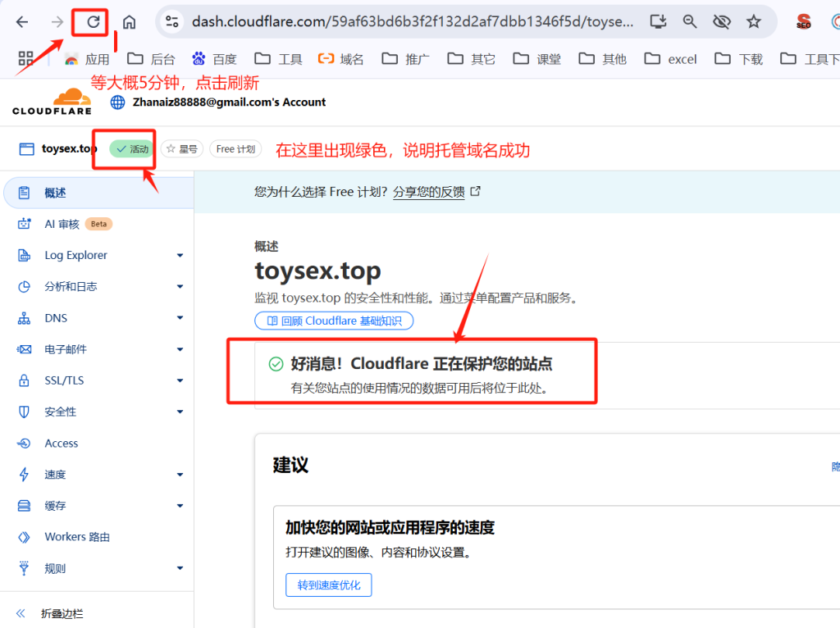
Task: Expand 电子邮件 dropdown arrow
Action: point(180,349)
